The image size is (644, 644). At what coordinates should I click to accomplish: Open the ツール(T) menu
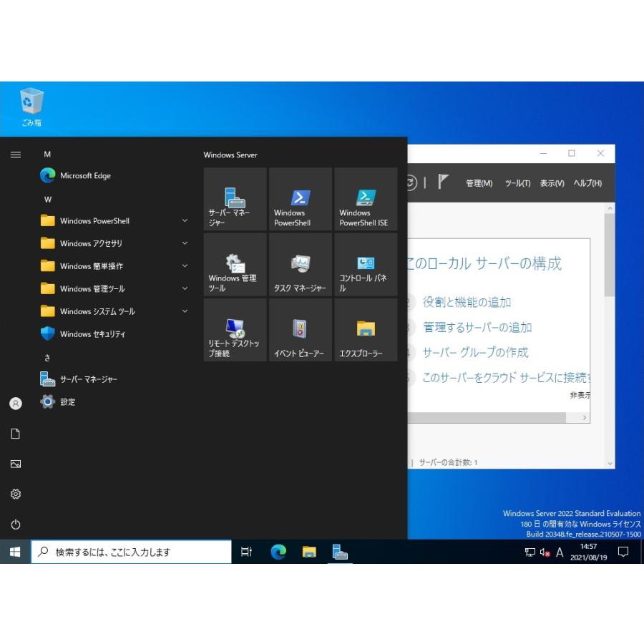[x=517, y=183]
